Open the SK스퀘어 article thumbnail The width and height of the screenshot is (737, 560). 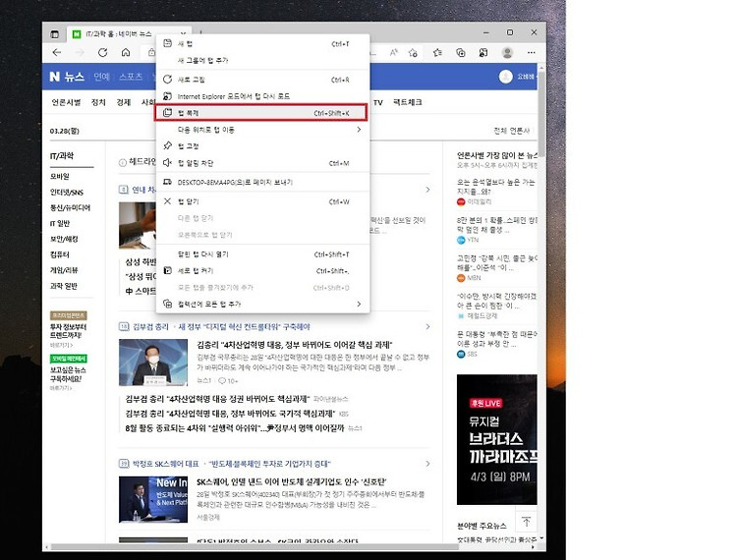pyautogui.click(x=153, y=499)
